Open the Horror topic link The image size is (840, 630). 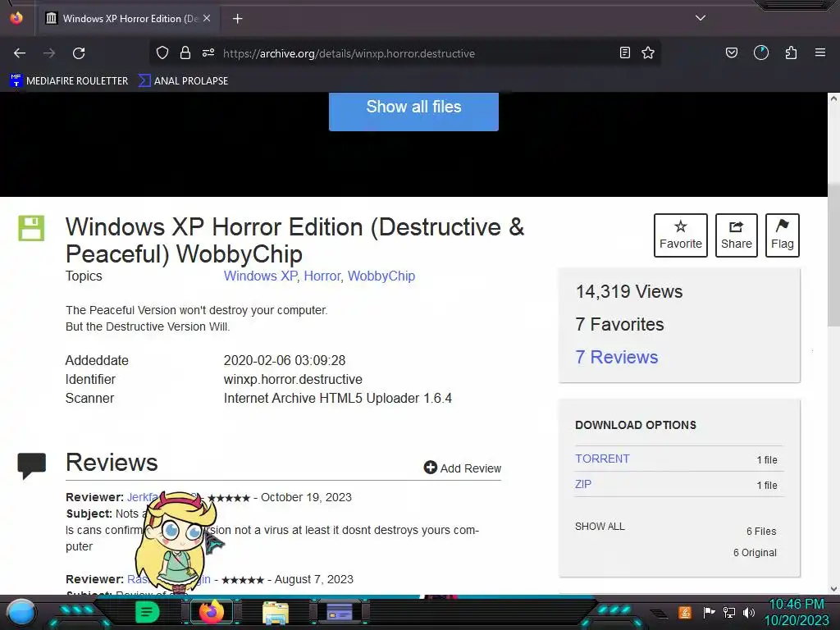point(322,276)
